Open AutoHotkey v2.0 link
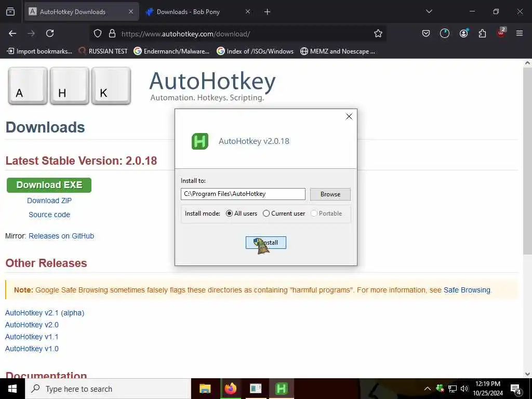This screenshot has width=532, height=399. (x=32, y=325)
